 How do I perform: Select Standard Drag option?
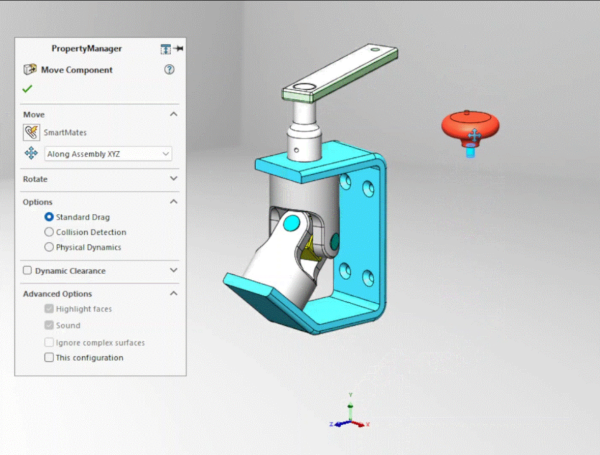(x=49, y=217)
